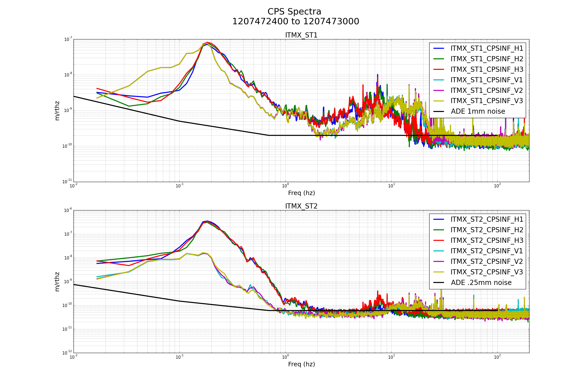Select the ADE 1mm noise legend entry
Image resolution: width=588 pixels, height=392 pixels.
click(x=478, y=111)
